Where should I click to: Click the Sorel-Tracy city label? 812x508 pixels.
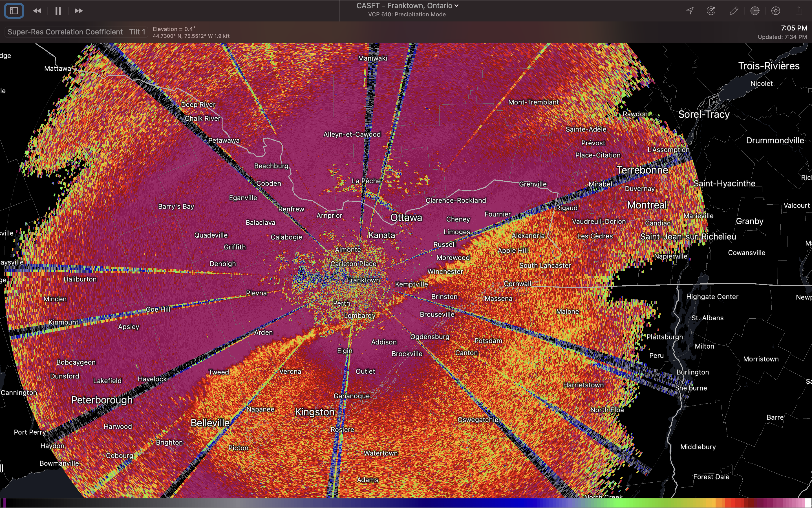[x=704, y=114]
